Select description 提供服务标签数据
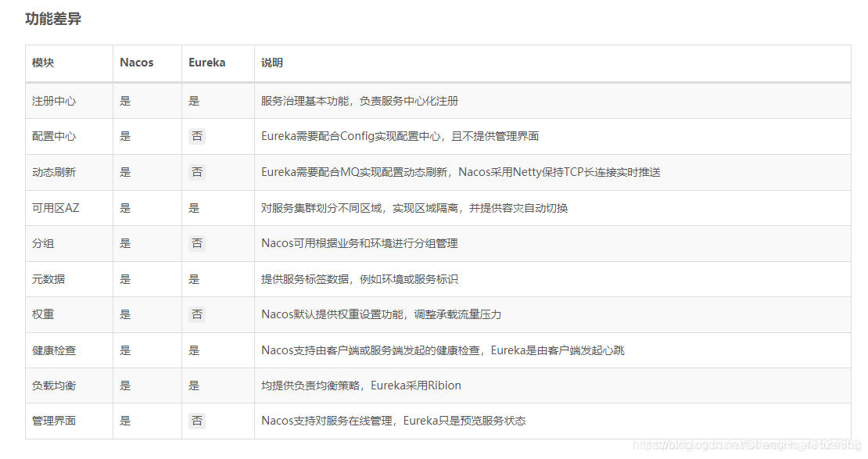 pos(359,279)
